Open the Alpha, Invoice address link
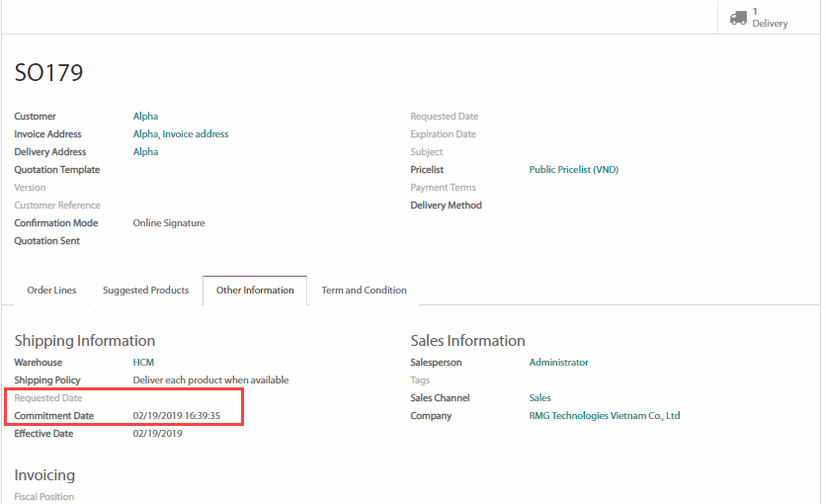This screenshot has width=826, height=504. tap(181, 134)
